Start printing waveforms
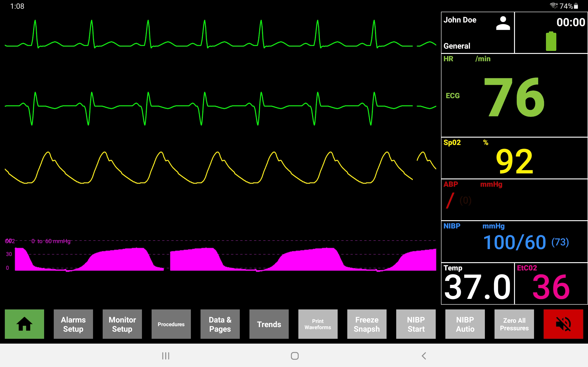588x367 pixels. point(318,324)
